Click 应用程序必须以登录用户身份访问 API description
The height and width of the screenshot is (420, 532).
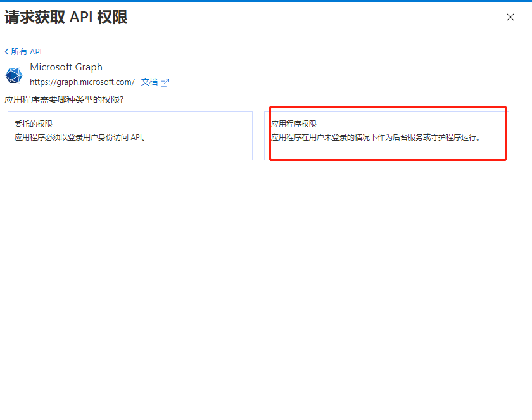80,137
